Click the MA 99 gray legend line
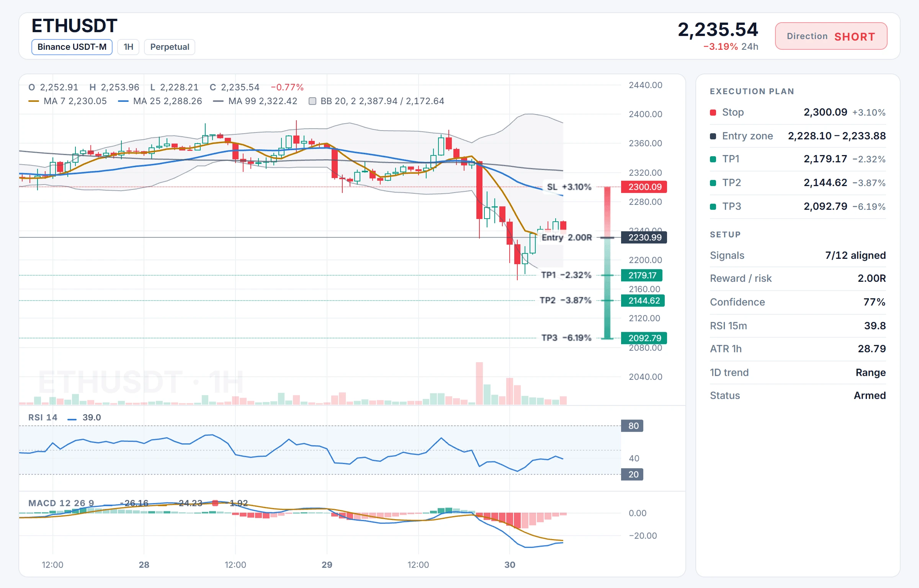 pyautogui.click(x=218, y=101)
